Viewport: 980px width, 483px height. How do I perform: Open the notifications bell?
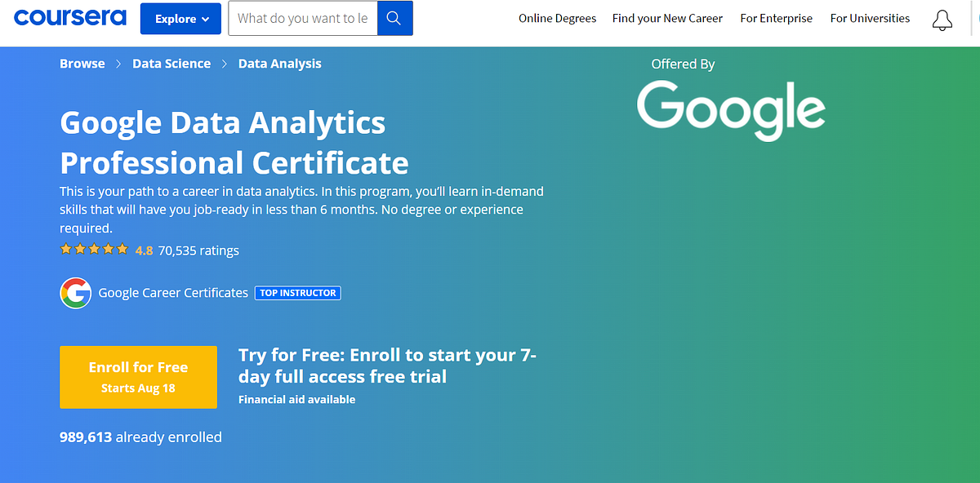tap(942, 20)
